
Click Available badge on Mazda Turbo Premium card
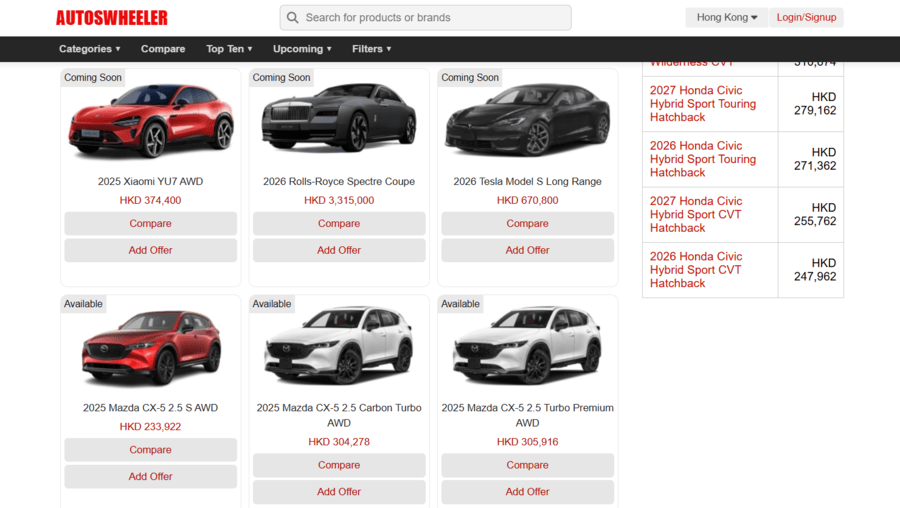point(460,304)
